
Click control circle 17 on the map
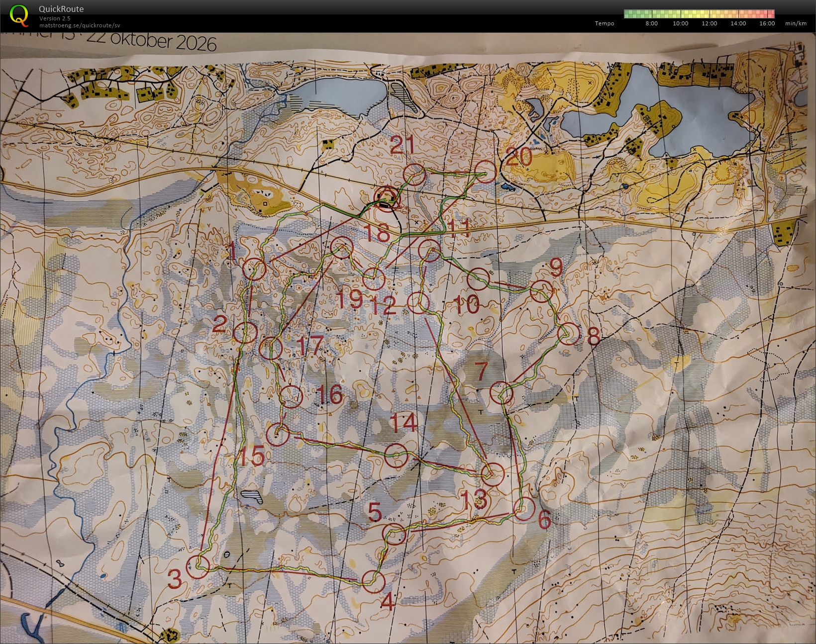271,348
